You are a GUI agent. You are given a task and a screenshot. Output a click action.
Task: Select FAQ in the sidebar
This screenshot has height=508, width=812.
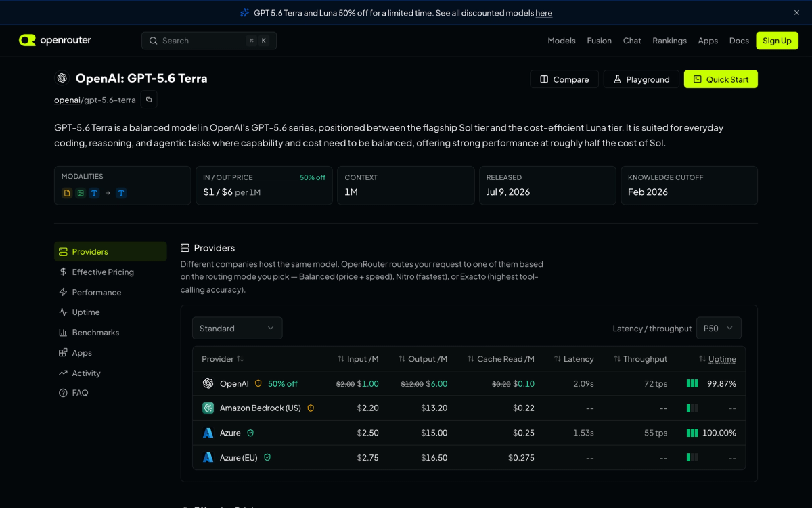coord(110,393)
